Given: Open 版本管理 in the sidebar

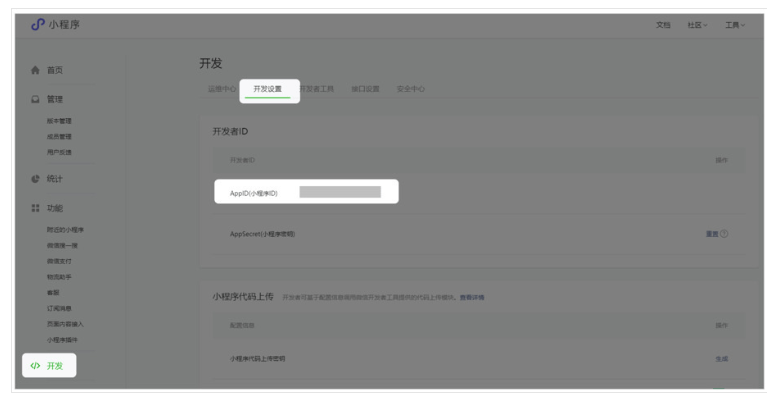Looking at the screenshot, I should (x=59, y=121).
